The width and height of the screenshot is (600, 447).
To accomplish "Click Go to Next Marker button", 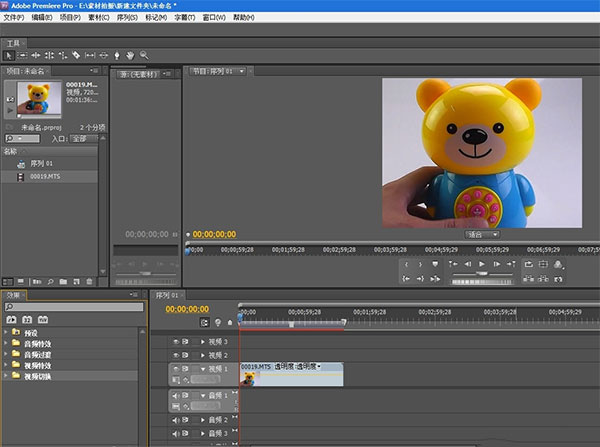I will click(511, 264).
